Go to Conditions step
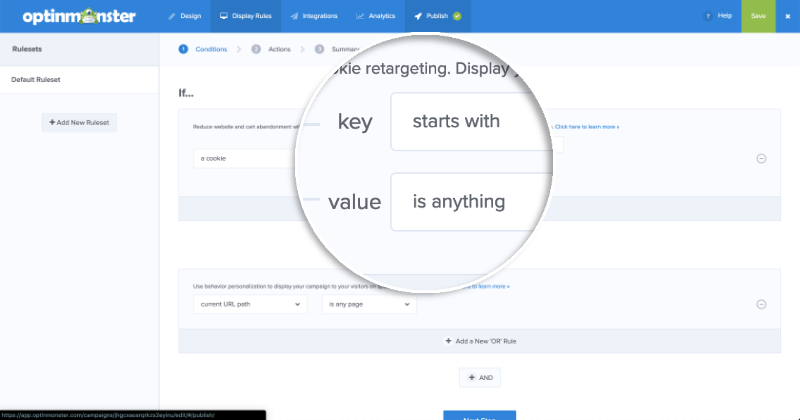Viewport: 800px width, 420px height. pyautogui.click(x=211, y=50)
